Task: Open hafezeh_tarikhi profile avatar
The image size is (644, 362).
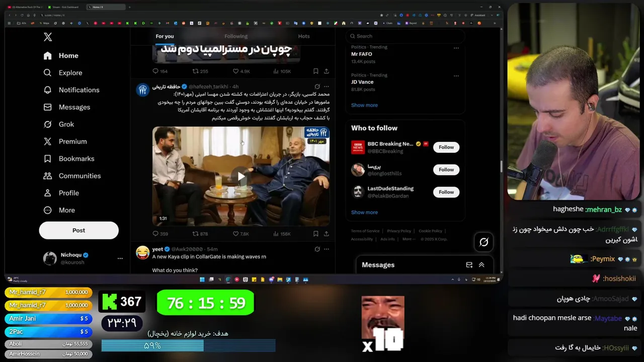Action: pyautogui.click(x=143, y=90)
